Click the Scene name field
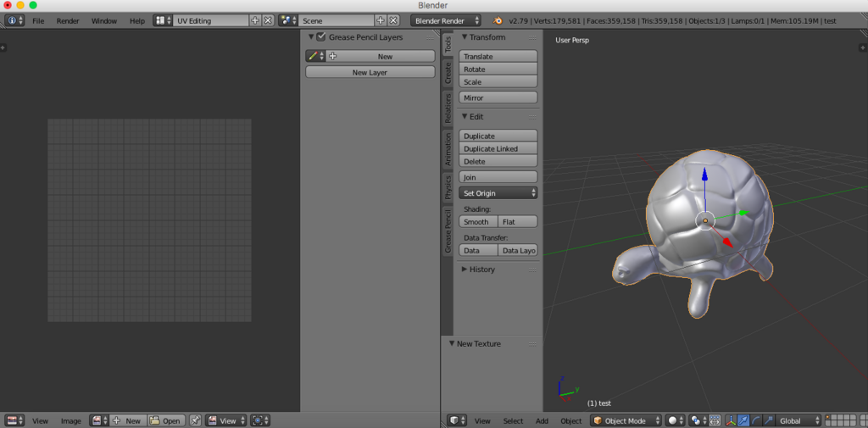Screen dimensions: 868x428 pos(337,20)
